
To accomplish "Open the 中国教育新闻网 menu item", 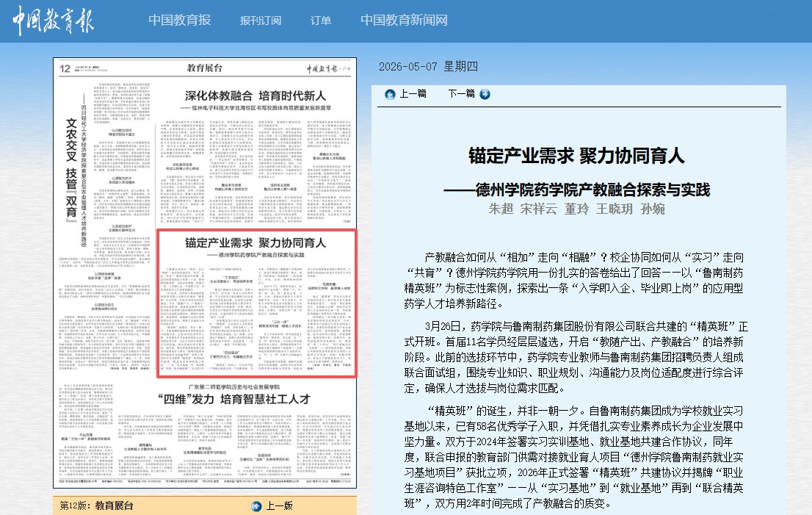I will tap(404, 21).
